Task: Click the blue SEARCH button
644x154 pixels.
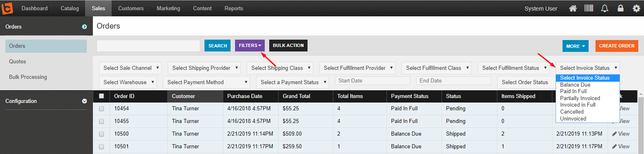Action: [x=218, y=46]
